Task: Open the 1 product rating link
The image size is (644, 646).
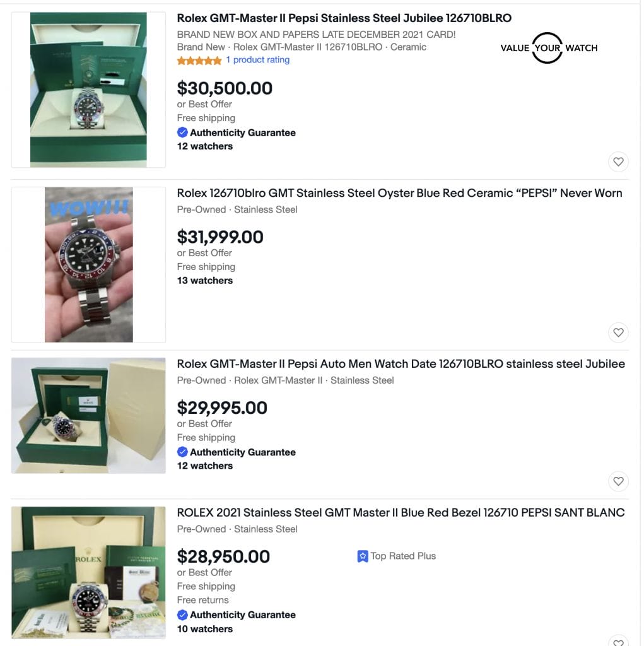Action: click(x=257, y=60)
